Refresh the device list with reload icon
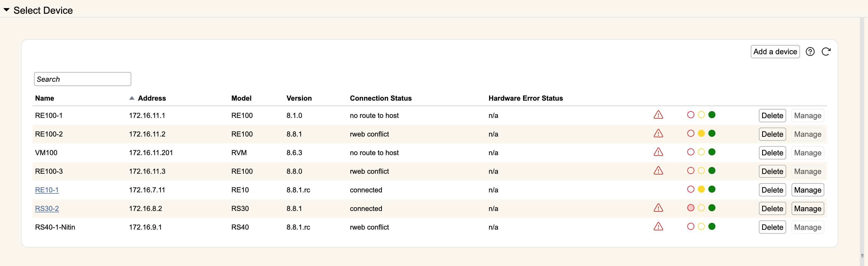 point(826,52)
